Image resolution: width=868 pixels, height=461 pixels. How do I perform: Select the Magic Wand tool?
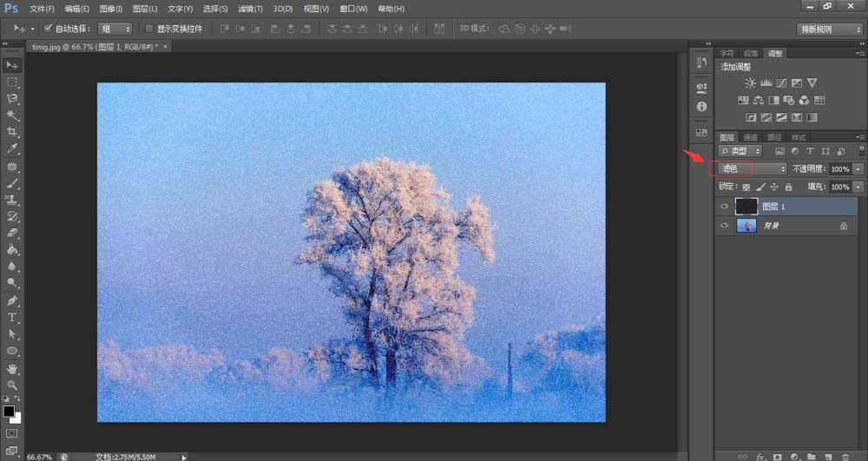point(11,115)
